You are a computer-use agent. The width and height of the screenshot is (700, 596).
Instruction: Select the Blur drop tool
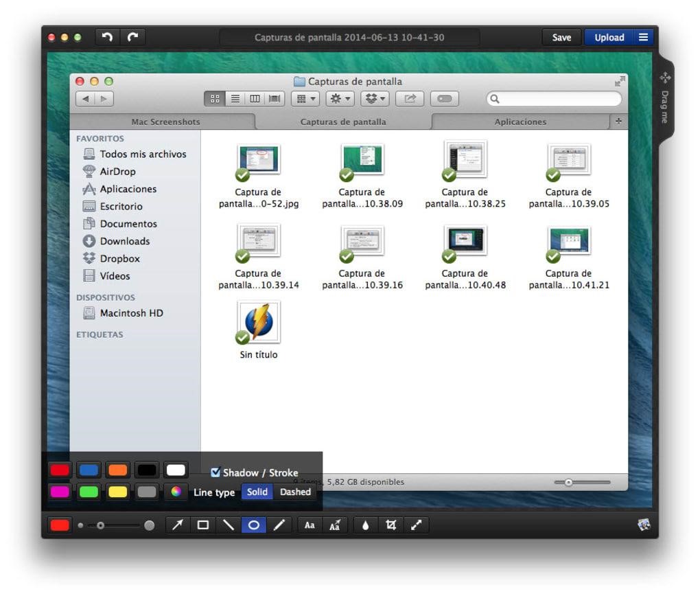[x=366, y=525]
